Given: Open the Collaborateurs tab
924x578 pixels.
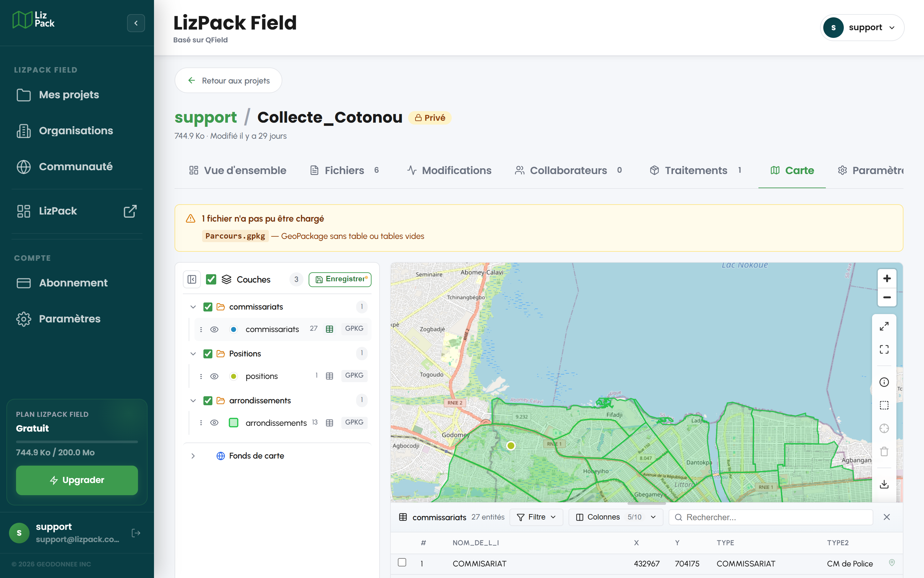Looking at the screenshot, I should pyautogui.click(x=569, y=171).
